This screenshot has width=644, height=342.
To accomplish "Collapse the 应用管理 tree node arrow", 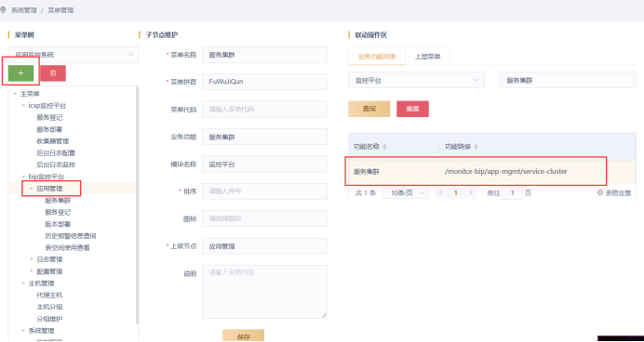I will tap(32, 189).
